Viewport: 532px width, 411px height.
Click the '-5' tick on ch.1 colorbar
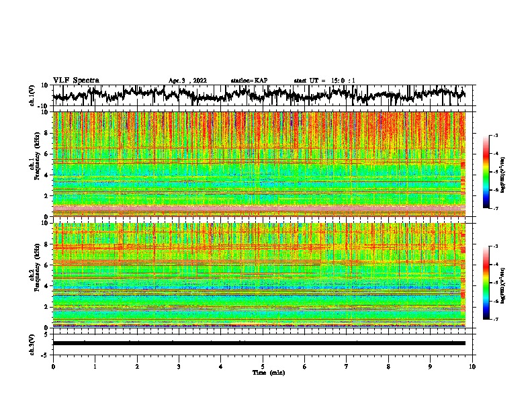495,172
